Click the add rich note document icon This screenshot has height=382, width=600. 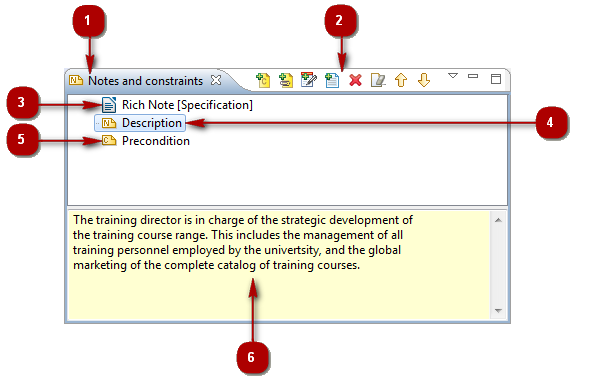coord(332,80)
